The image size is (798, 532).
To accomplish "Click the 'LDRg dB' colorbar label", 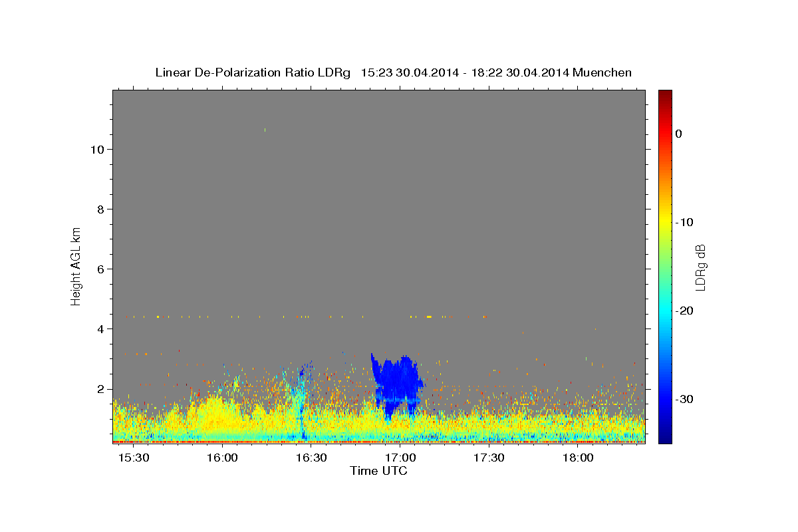I will [700, 267].
